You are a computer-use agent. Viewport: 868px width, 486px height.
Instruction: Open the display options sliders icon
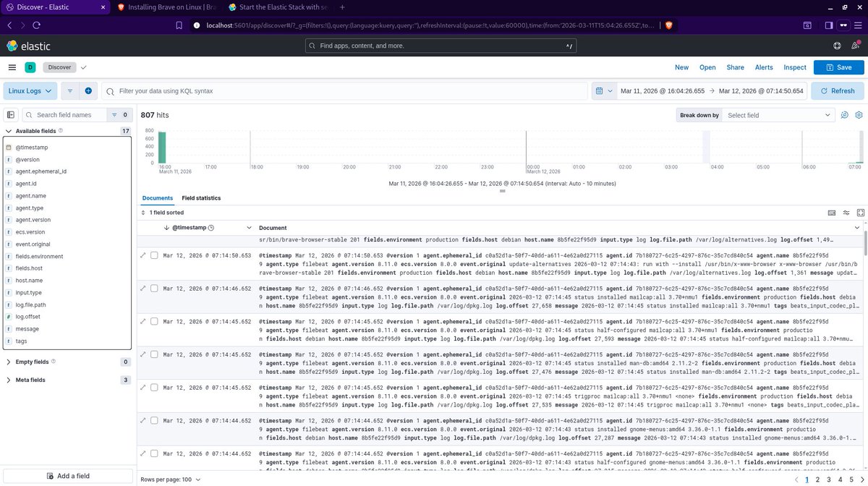point(846,213)
